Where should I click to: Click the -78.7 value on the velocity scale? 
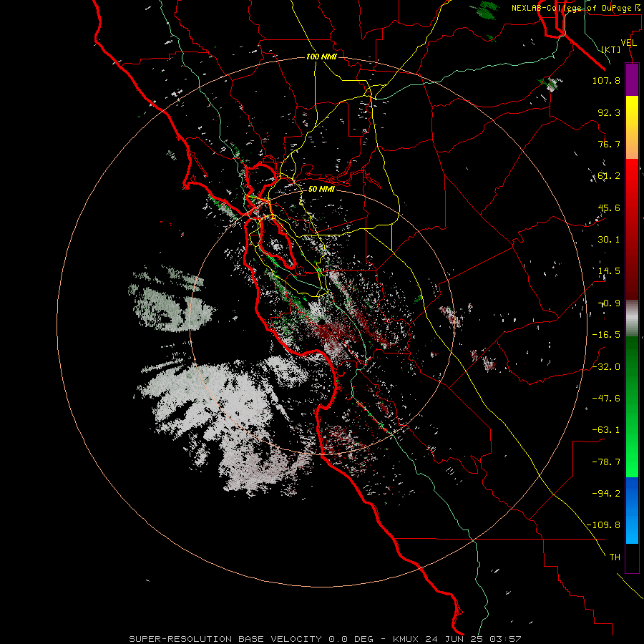tap(606, 462)
